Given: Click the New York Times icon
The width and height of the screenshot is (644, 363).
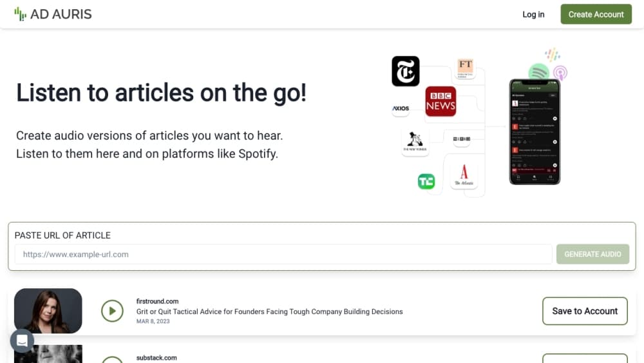Looking at the screenshot, I should tap(406, 71).
